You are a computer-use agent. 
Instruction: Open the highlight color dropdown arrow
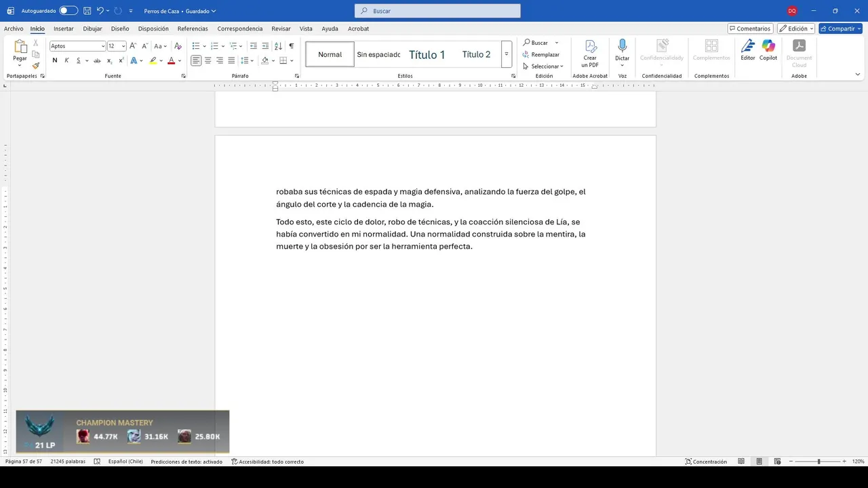(x=161, y=60)
